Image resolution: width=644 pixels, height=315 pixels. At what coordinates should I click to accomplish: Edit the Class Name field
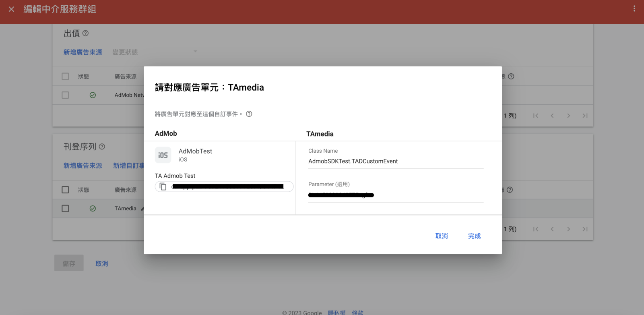(396, 161)
